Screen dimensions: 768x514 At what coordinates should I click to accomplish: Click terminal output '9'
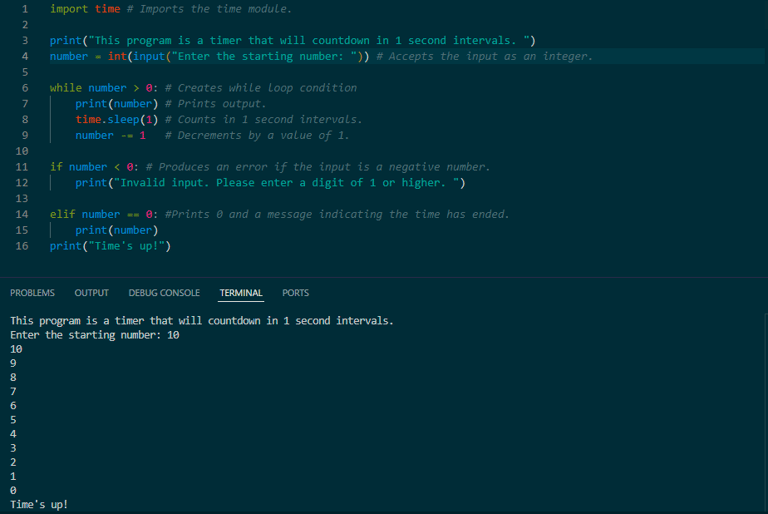coord(13,363)
